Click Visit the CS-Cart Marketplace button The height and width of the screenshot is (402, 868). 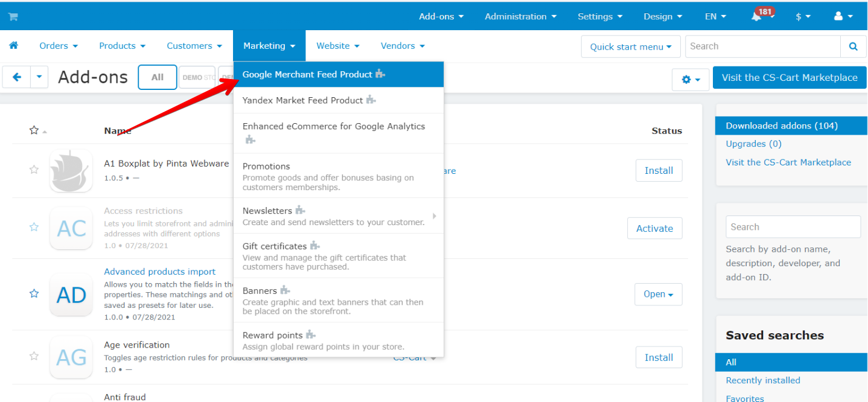click(790, 77)
